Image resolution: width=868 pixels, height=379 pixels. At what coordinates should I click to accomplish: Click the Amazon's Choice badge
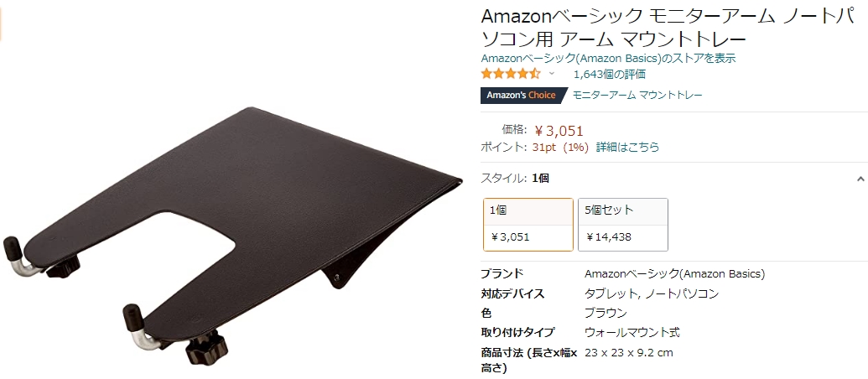coord(523,95)
